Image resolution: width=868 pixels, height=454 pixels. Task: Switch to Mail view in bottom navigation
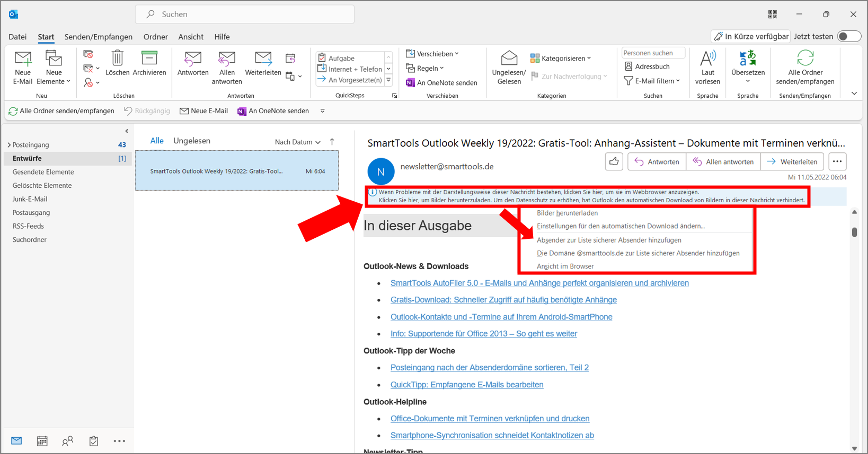(x=16, y=440)
